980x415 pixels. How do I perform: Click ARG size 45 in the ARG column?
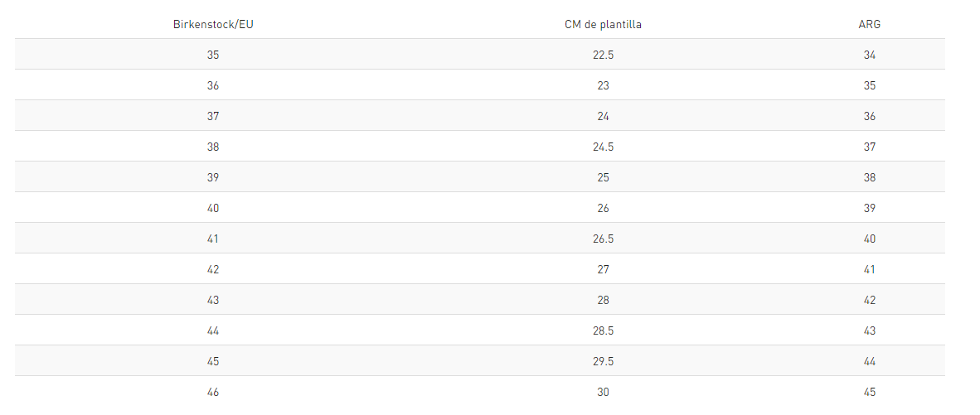tap(869, 392)
